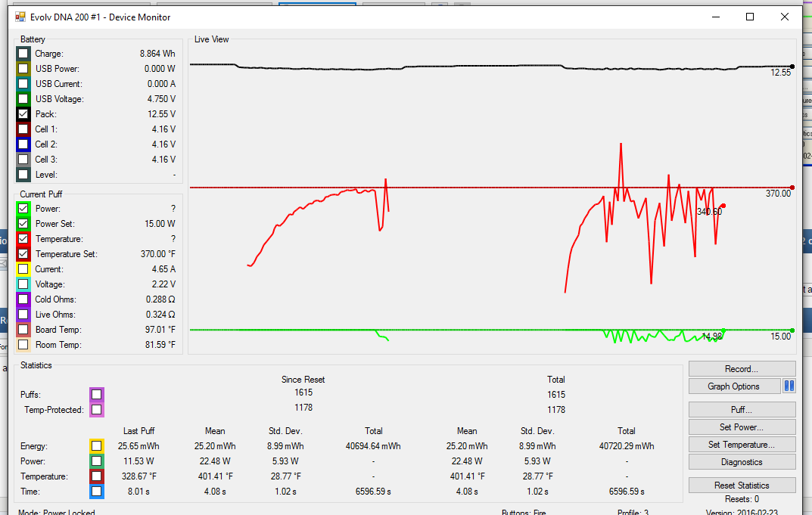Viewport: 812px width, 515px height.
Task: Enable the Current (amps) checkbox
Action: point(23,269)
